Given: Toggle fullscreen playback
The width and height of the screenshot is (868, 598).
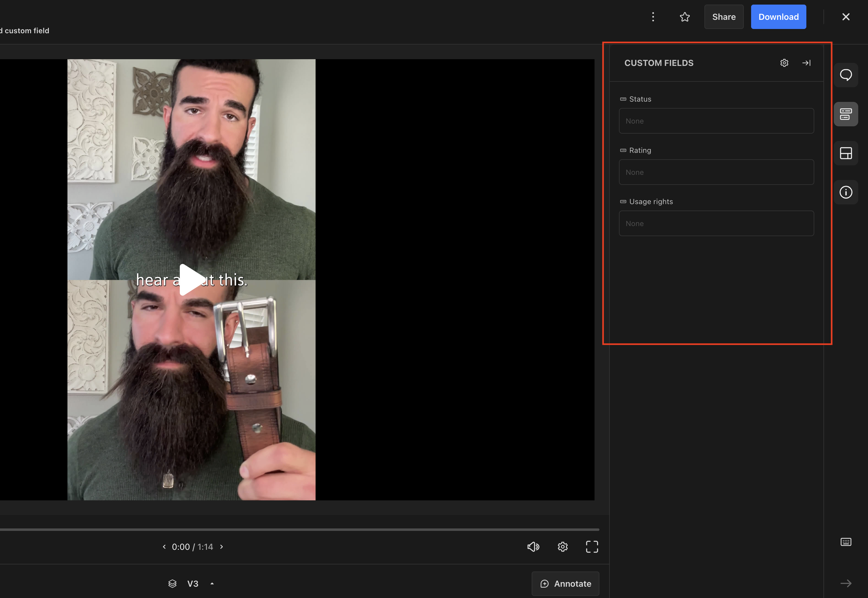Looking at the screenshot, I should pos(592,547).
